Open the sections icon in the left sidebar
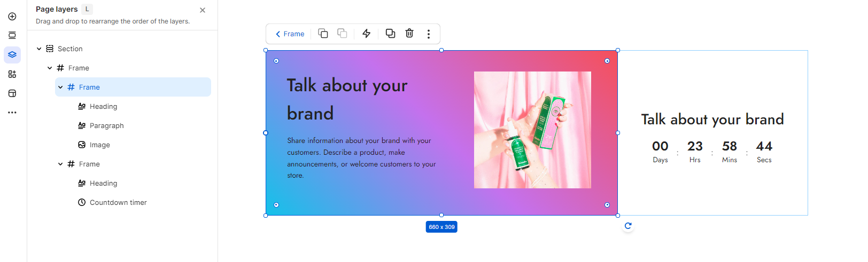 pyautogui.click(x=12, y=36)
